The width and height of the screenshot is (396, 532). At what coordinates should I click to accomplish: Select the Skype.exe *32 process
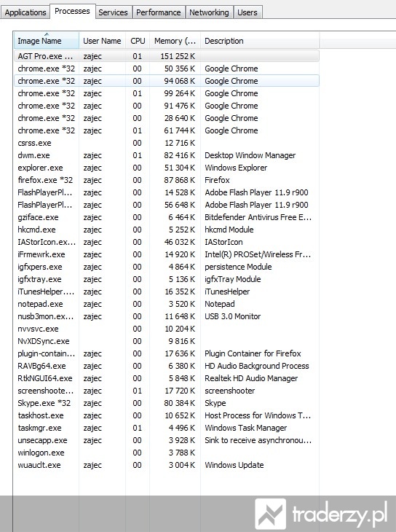167,403
